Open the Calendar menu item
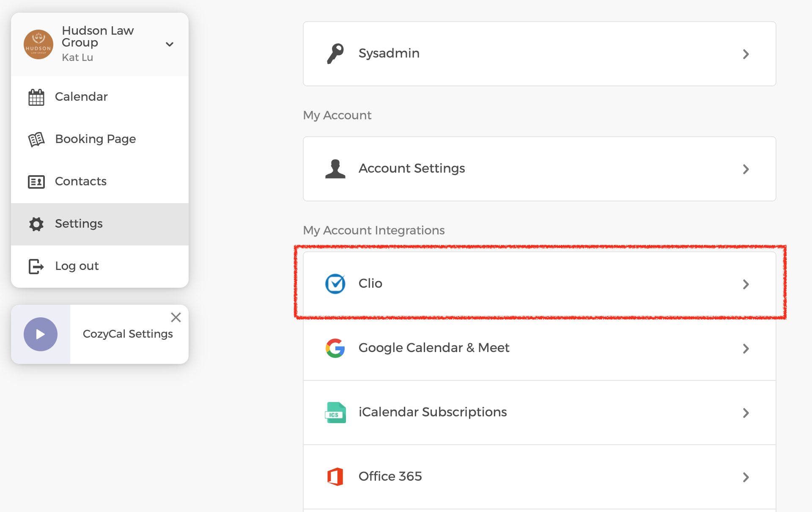812x512 pixels. coord(100,97)
